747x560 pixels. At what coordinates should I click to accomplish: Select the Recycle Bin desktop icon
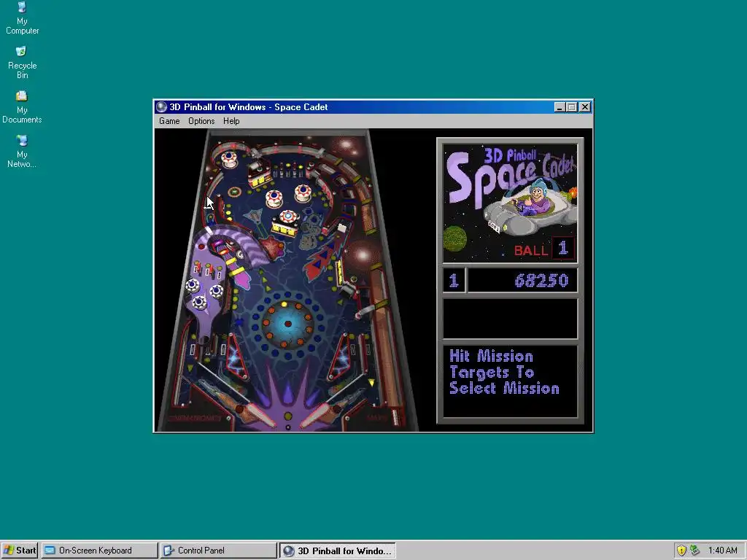(22, 63)
